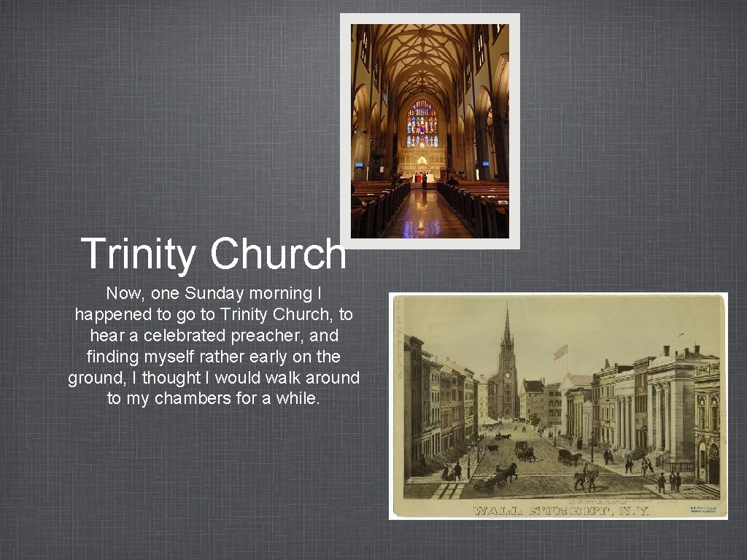The width and height of the screenshot is (747, 560).
Task: Click the paragraph beginning "Now, one Sunday morning"
Action: pyautogui.click(x=214, y=345)
